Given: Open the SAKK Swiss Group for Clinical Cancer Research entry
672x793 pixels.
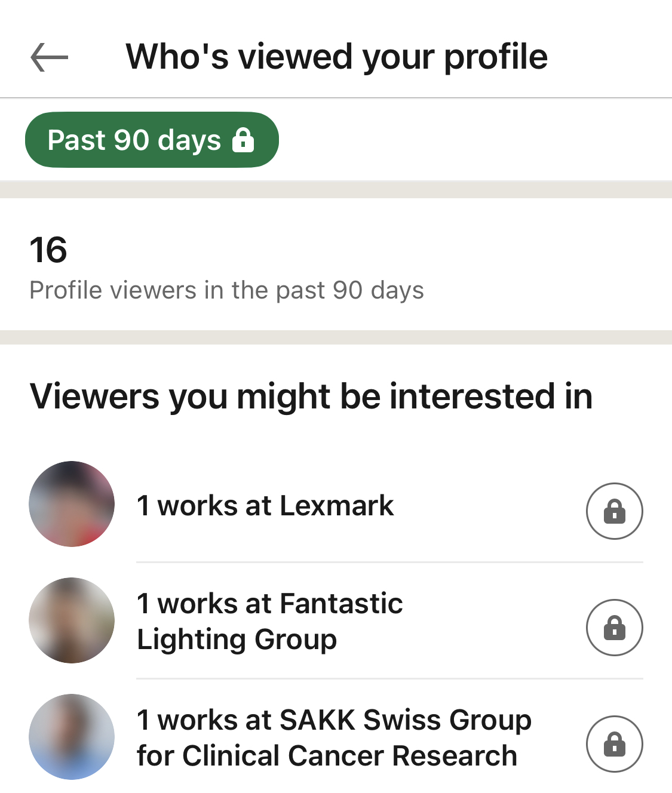Looking at the screenshot, I should point(333,737).
